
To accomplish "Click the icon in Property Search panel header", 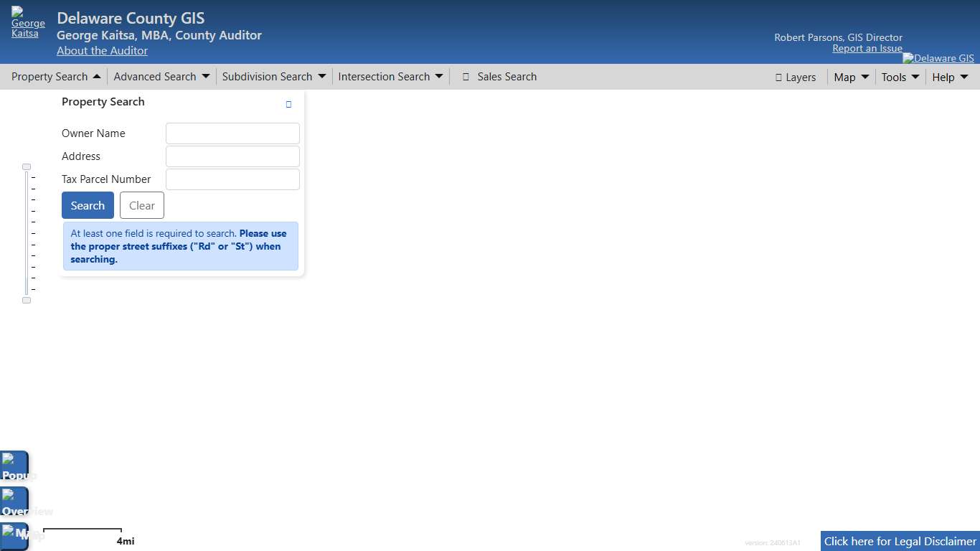I will 288,104.
